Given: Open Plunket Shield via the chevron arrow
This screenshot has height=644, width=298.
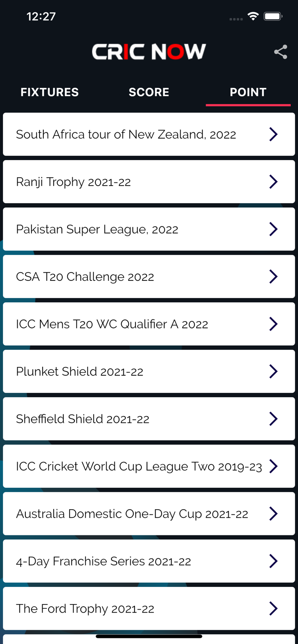Looking at the screenshot, I should click(273, 371).
